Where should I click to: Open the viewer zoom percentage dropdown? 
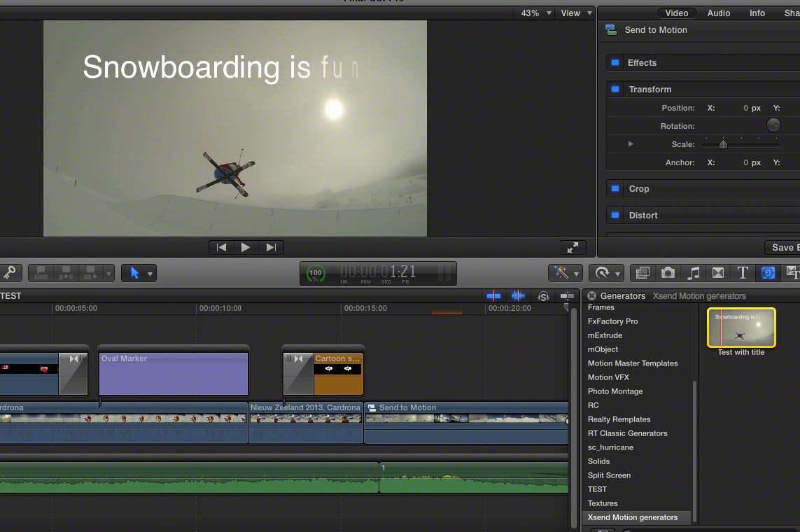536,13
